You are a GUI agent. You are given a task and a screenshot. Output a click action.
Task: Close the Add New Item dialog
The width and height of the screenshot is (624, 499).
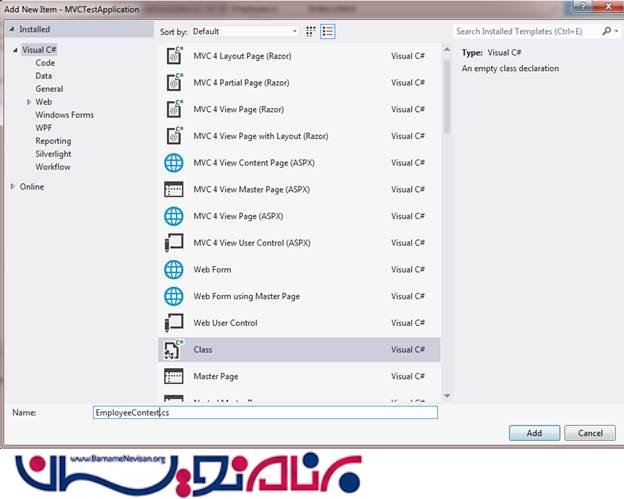coord(608,6)
